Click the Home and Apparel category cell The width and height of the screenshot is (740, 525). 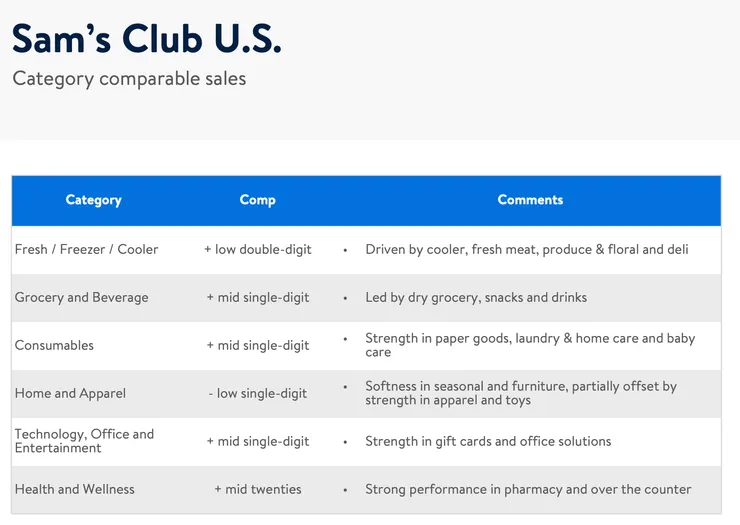tap(70, 393)
